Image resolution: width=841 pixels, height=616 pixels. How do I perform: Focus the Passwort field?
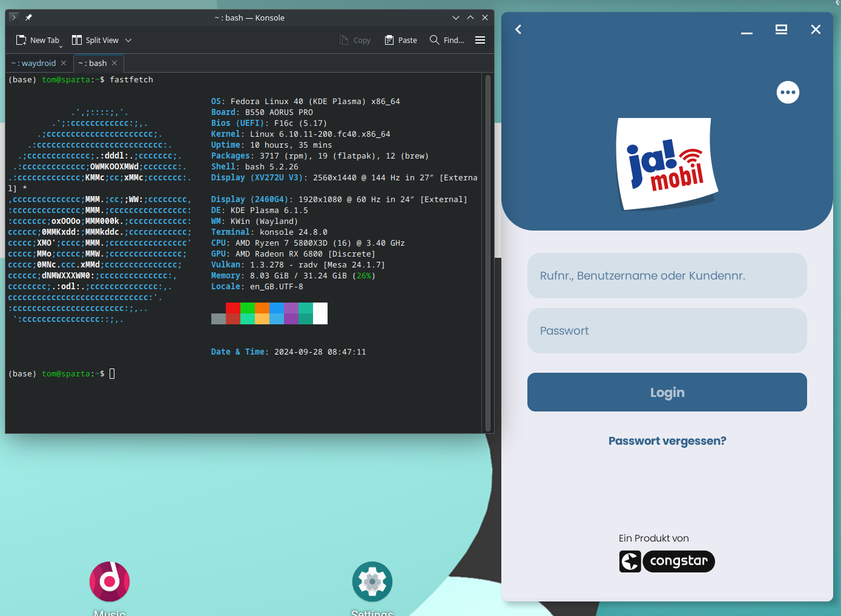click(x=667, y=331)
